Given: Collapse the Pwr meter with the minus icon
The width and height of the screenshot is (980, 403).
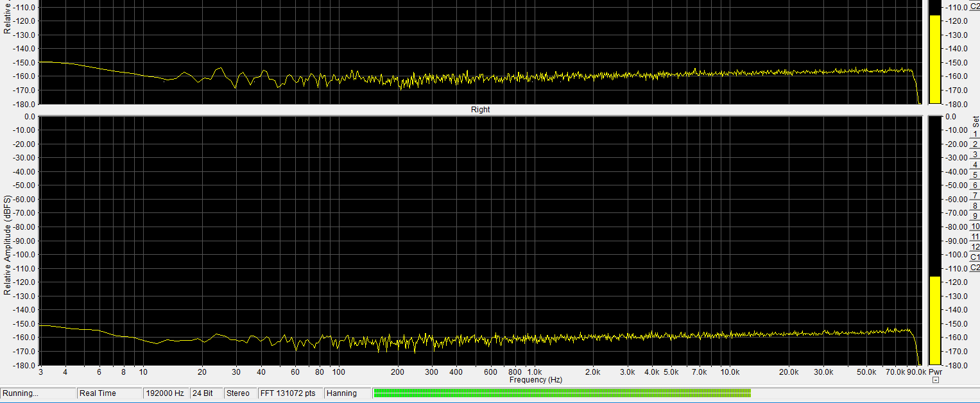Looking at the screenshot, I should pyautogui.click(x=935, y=381).
